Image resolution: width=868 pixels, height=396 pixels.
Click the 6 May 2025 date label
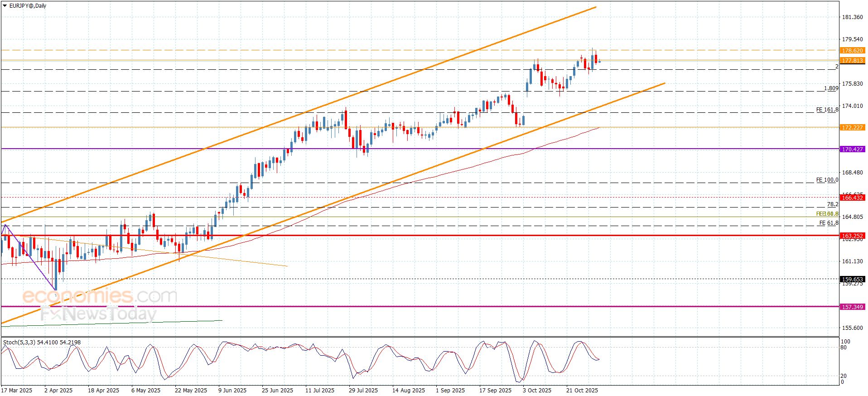click(146, 391)
